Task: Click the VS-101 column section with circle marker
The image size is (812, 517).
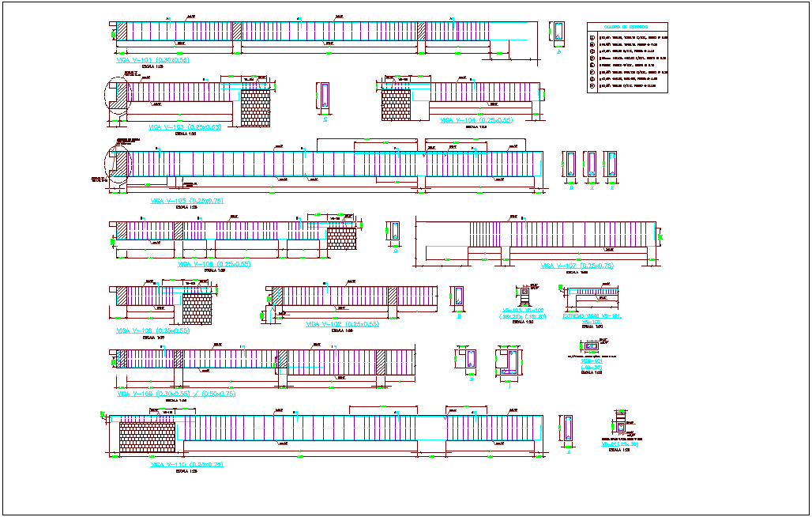Action: pos(525,292)
